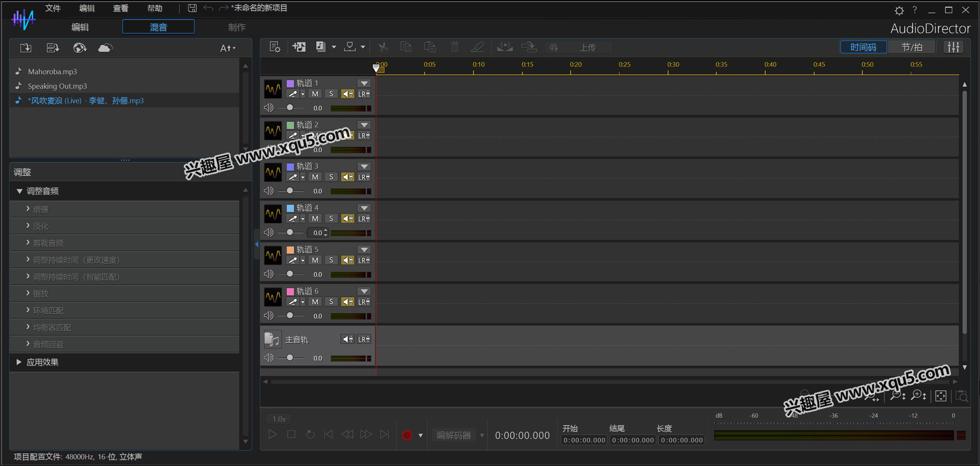
Task: Click the copy icon in mix toolbar
Action: (x=406, y=47)
